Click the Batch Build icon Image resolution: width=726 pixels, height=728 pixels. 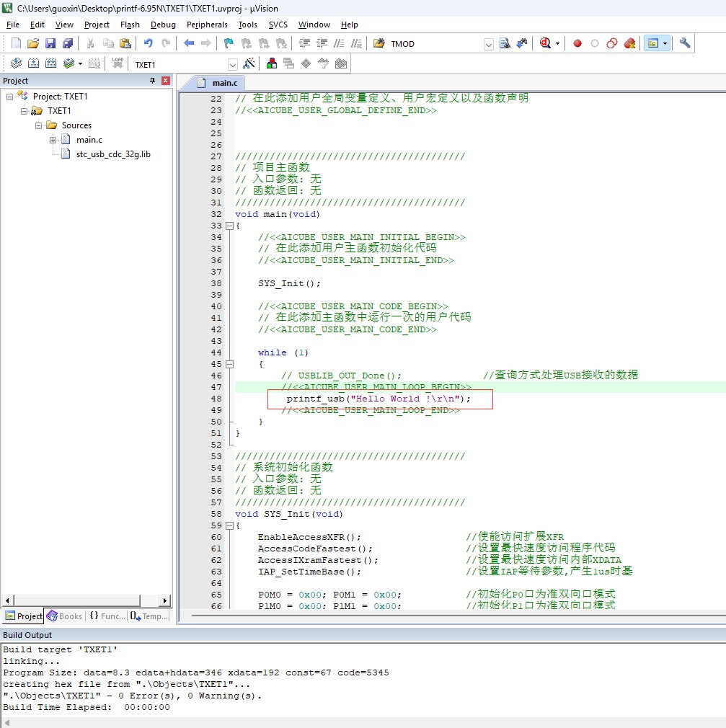[68, 63]
